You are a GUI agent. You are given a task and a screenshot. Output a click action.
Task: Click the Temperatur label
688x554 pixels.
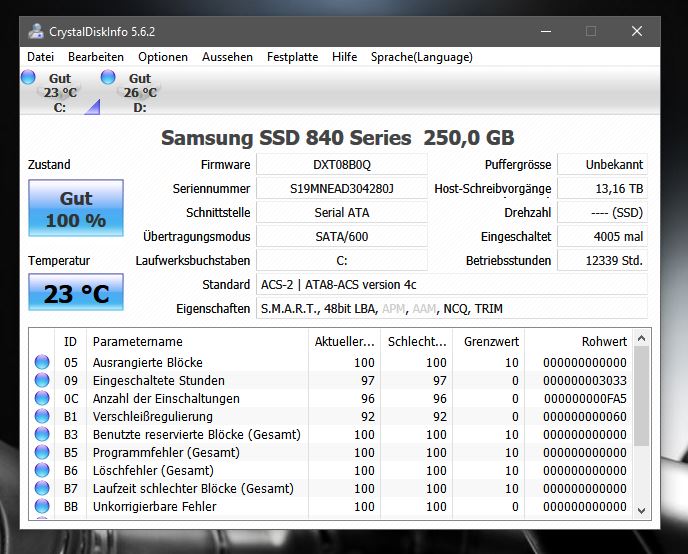pyautogui.click(x=59, y=261)
